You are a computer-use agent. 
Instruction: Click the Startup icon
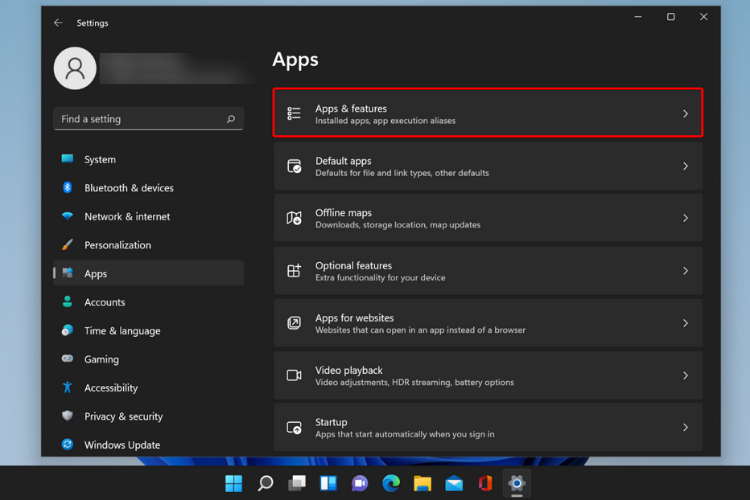coord(294,427)
